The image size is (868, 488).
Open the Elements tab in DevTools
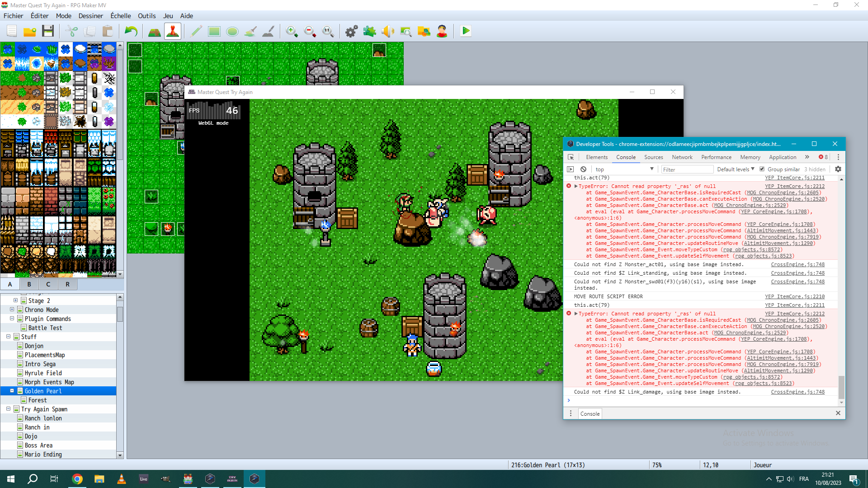[x=597, y=157]
